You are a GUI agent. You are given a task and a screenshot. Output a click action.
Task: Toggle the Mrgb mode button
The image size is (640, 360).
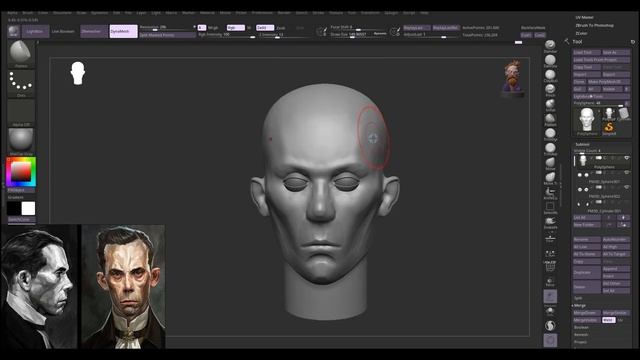(x=213, y=28)
